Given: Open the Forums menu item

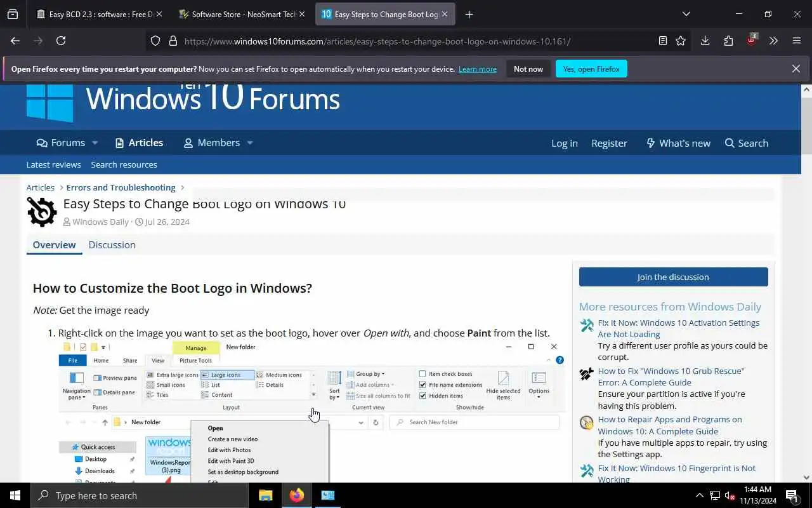Looking at the screenshot, I should click(61, 143).
